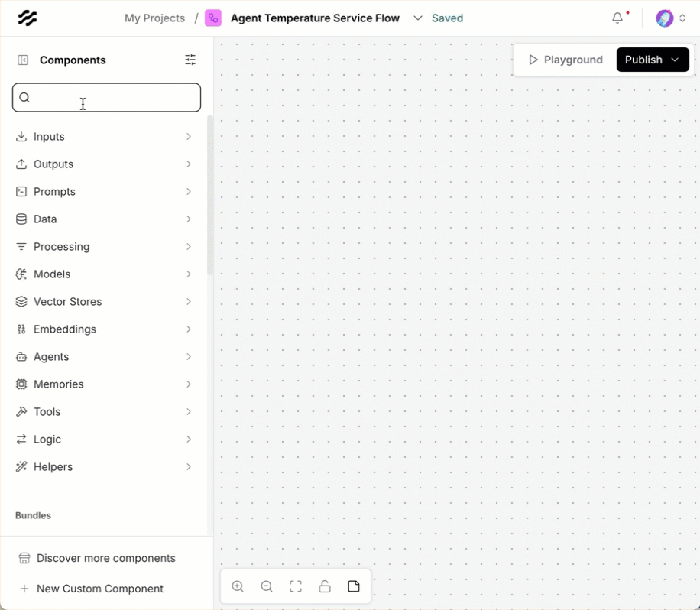Open the Playground
The image size is (700, 610).
click(x=566, y=59)
